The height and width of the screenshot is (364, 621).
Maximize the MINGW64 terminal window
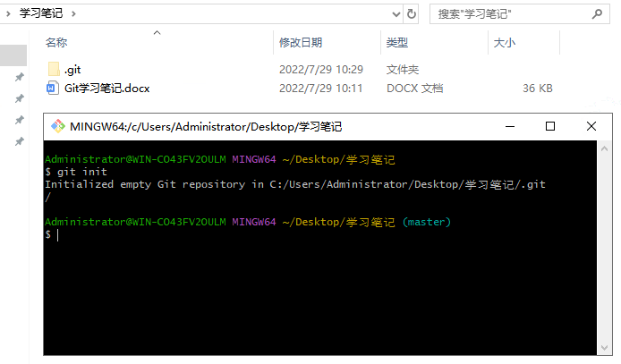point(550,126)
